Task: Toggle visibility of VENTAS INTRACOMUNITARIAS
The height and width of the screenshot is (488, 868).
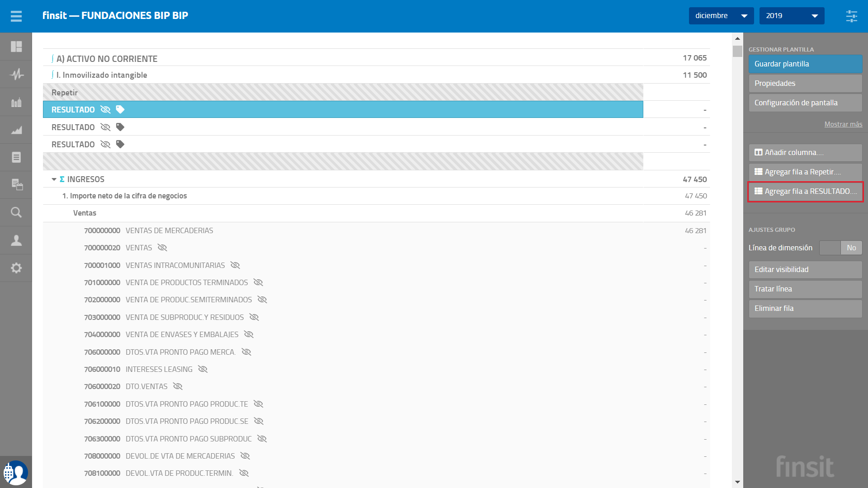Action: tap(235, 265)
